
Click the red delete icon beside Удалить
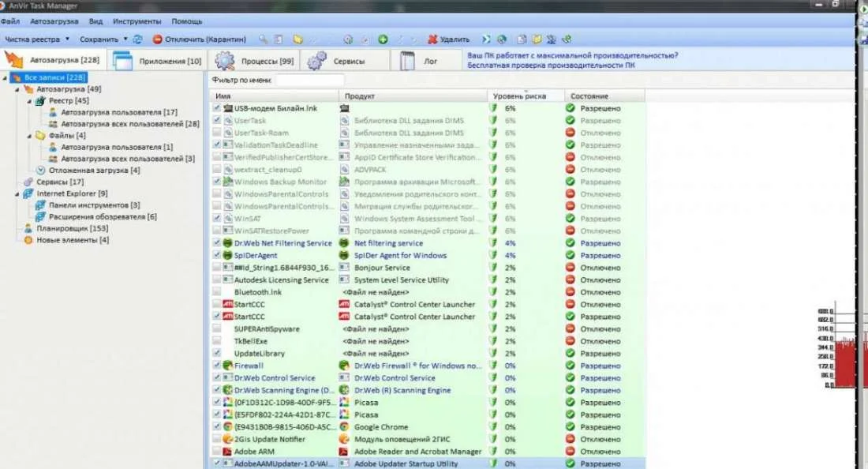pyautogui.click(x=432, y=39)
